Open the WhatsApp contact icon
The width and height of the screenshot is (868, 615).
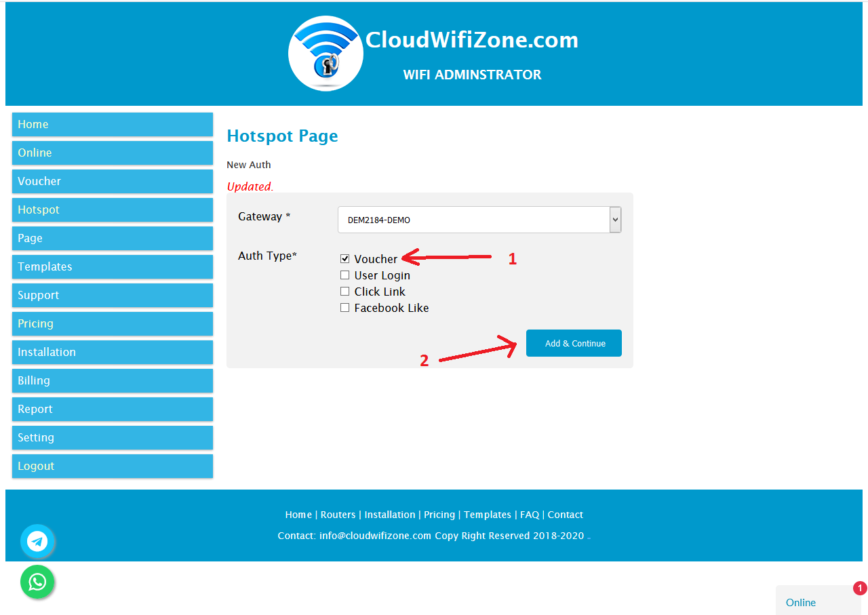(x=37, y=582)
